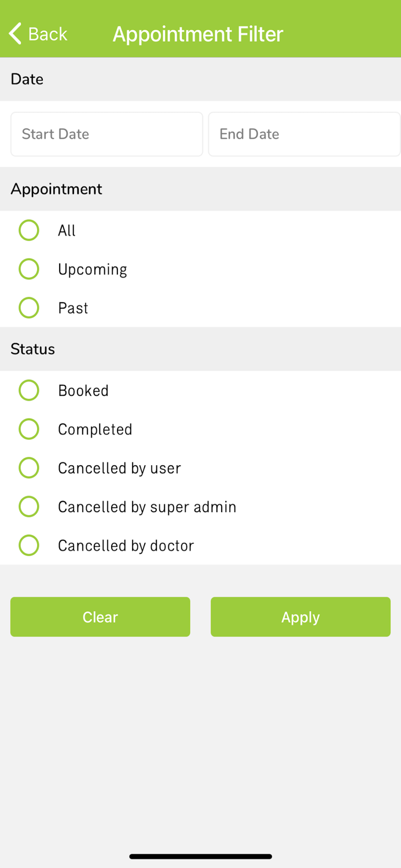
Task: Click the Date section header
Action: pyautogui.click(x=27, y=79)
